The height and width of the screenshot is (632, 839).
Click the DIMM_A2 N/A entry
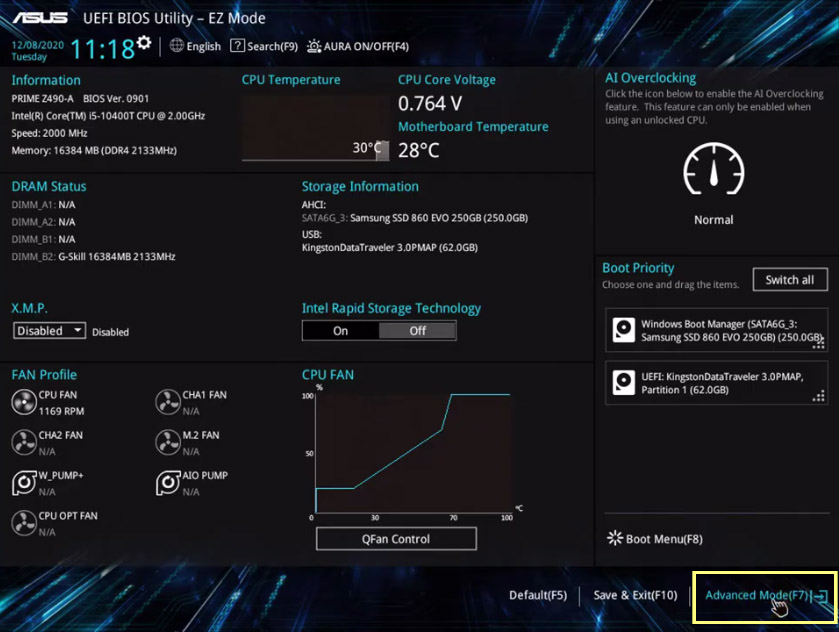(43, 222)
